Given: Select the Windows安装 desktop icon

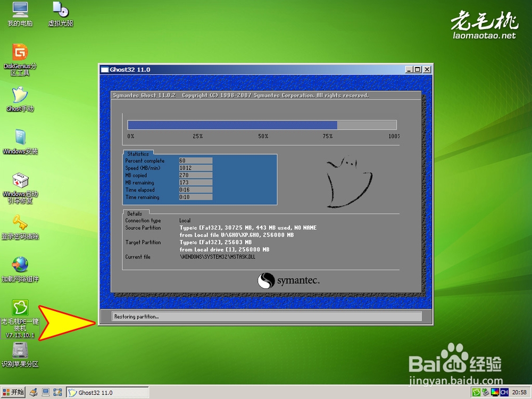Looking at the screenshot, I should click(x=20, y=142).
